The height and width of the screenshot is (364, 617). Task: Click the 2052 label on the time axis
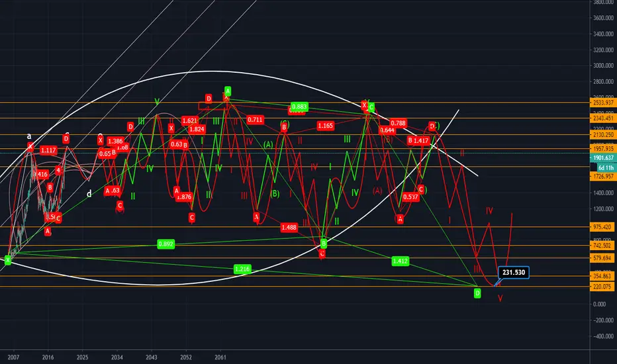[x=186, y=357]
